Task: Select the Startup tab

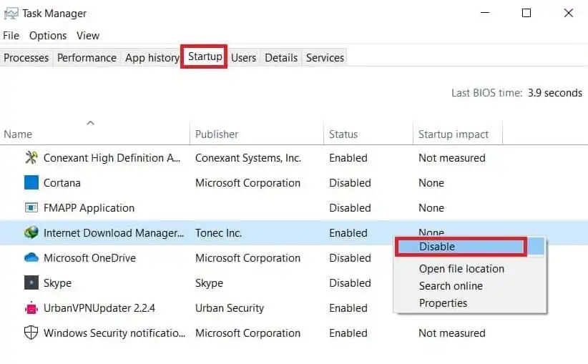Action: click(205, 56)
